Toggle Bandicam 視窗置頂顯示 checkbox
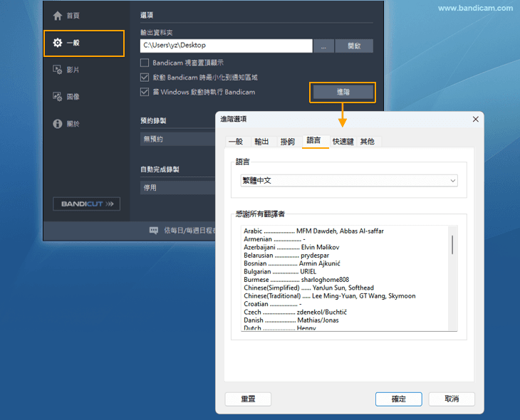This screenshot has width=520, height=420. click(145, 63)
